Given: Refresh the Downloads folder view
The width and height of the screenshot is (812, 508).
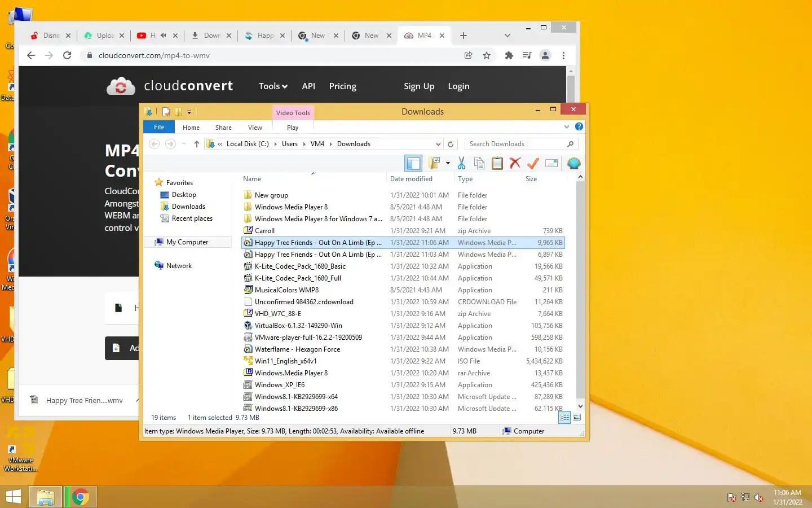Looking at the screenshot, I should 451,144.
